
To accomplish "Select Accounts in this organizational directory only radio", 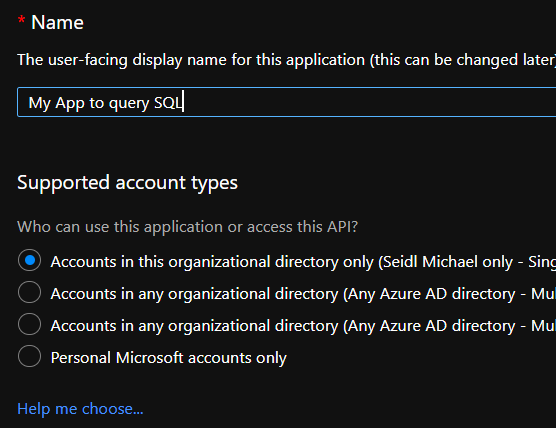I will pyautogui.click(x=29, y=260).
